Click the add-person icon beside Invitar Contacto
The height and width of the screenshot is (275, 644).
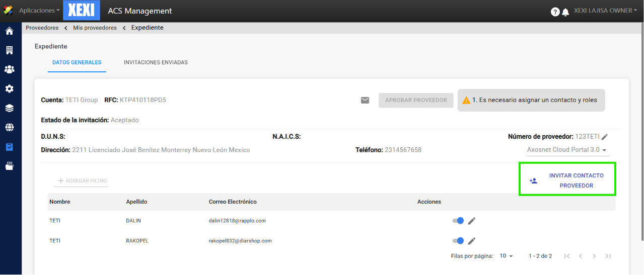click(533, 180)
